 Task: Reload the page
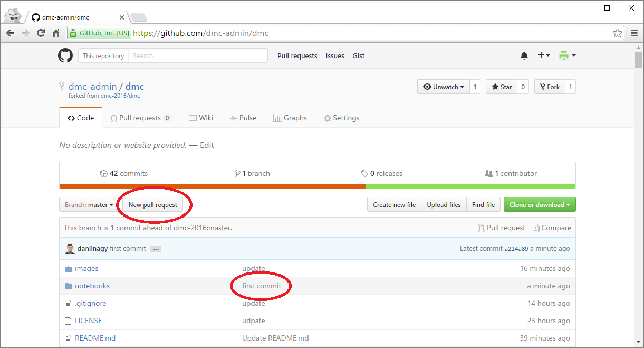[x=41, y=33]
